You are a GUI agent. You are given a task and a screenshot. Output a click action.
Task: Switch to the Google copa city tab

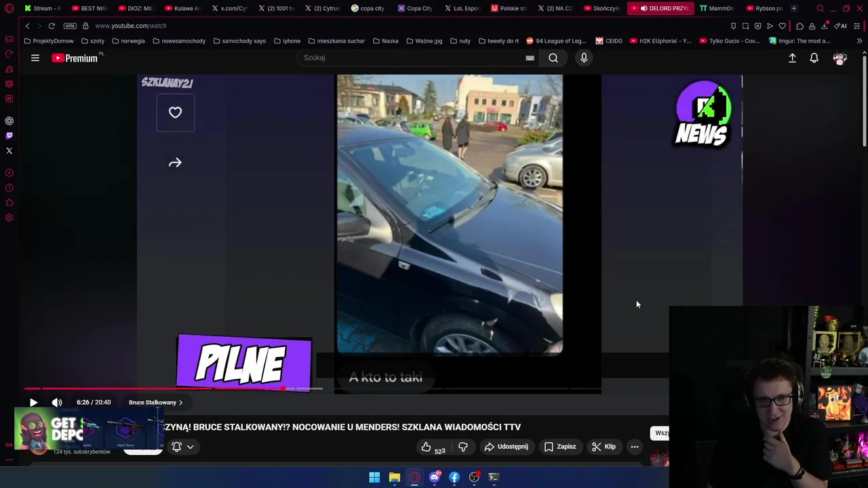(368, 8)
